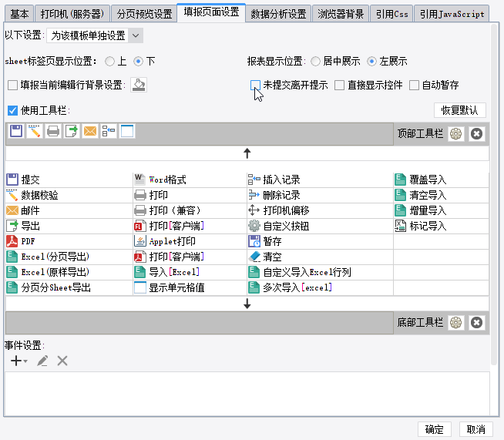Click the print icon in top toolbar
504x440 pixels.
point(53,132)
